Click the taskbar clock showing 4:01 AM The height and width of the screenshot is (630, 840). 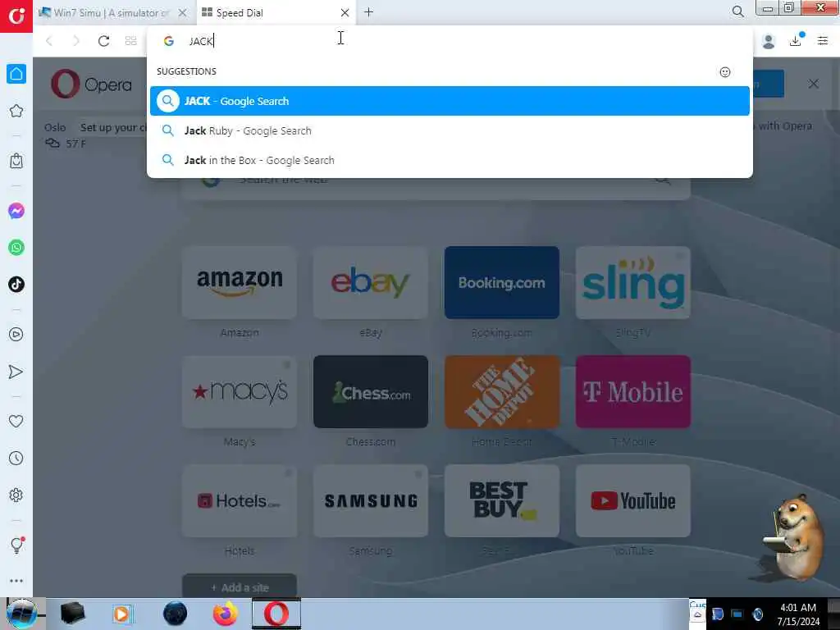pyautogui.click(x=798, y=614)
